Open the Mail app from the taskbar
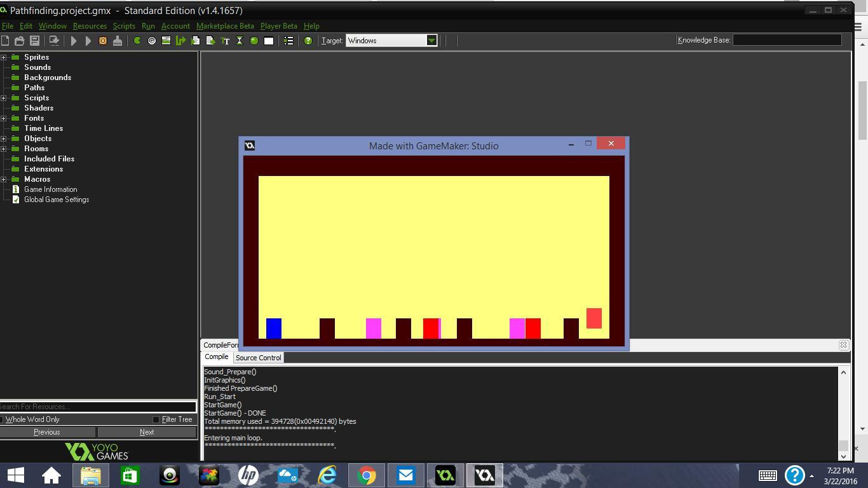This screenshot has height=488, width=868. 406,475
